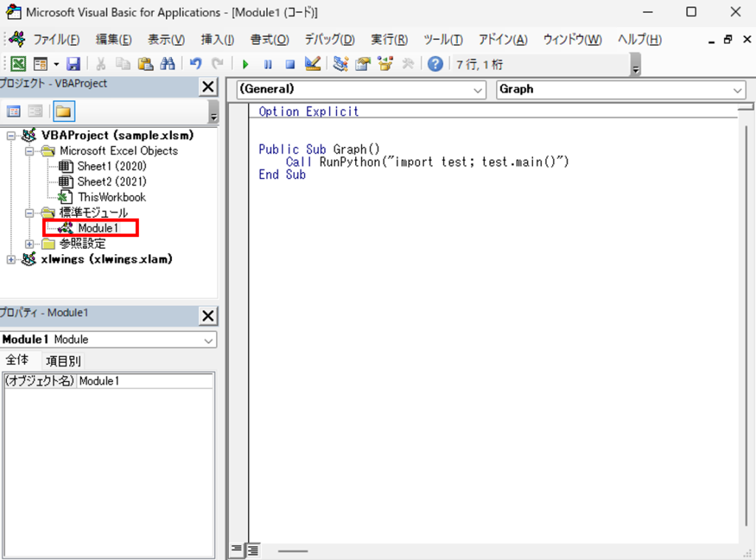Collapse the VBAProject (sample.xlsm) tree node
756x560 pixels.
click(13, 135)
